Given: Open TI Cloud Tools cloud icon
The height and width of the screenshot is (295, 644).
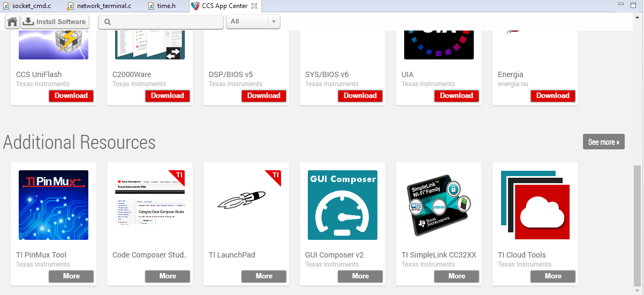Looking at the screenshot, I should pos(535,205).
